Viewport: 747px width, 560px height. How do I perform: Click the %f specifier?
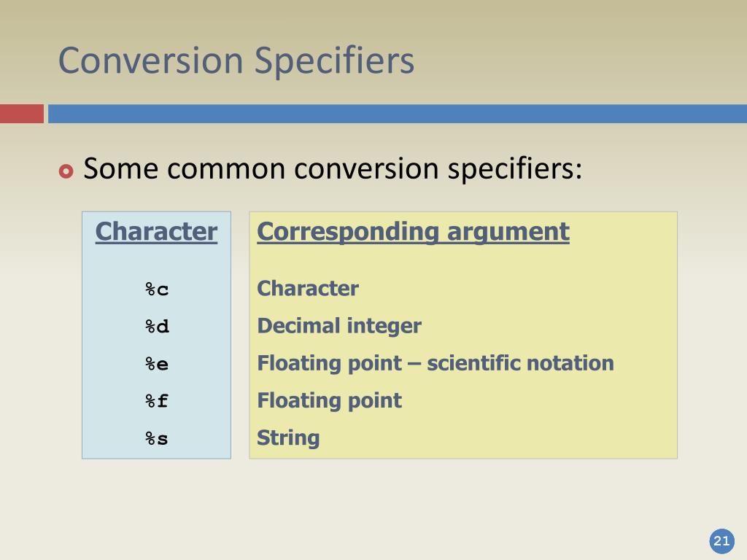coord(157,401)
